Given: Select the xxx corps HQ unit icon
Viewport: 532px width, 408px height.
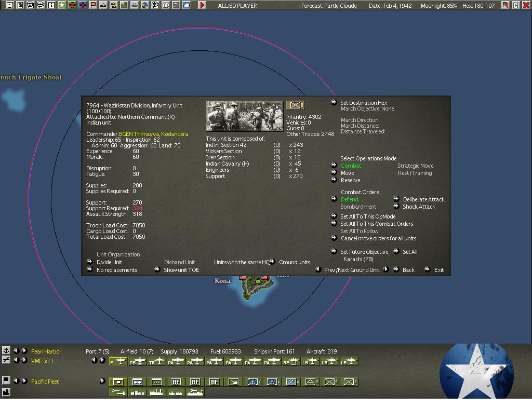Looking at the screenshot, I should pos(156,382).
